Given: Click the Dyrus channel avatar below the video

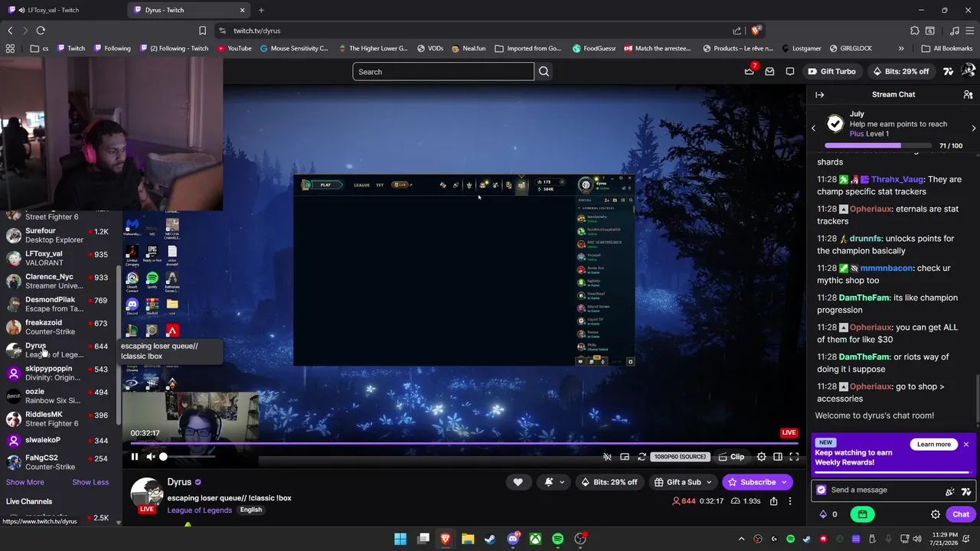Looking at the screenshot, I should (x=145, y=494).
